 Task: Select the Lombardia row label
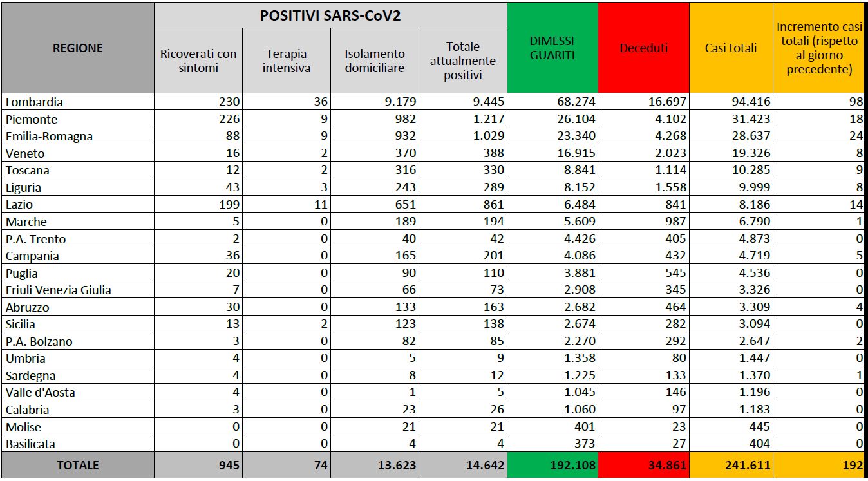(35, 102)
